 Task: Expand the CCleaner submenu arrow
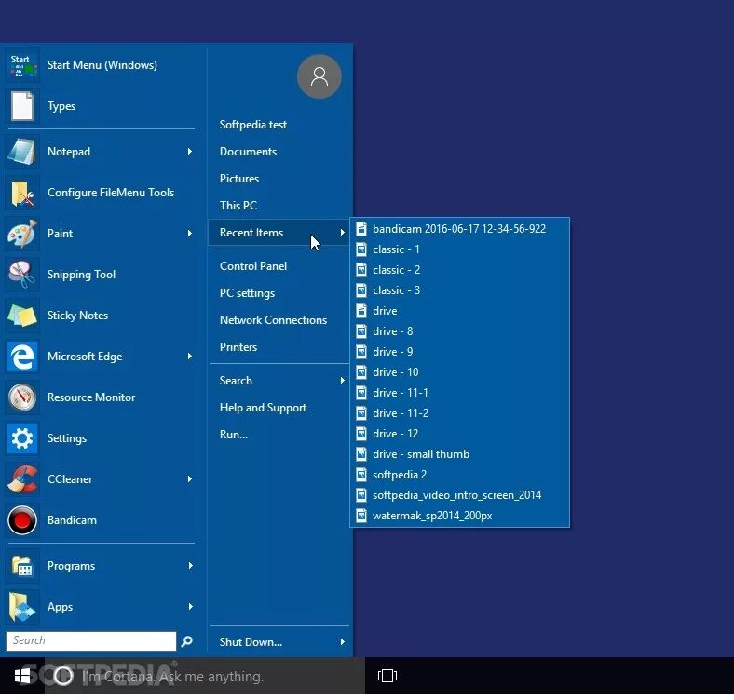190,478
